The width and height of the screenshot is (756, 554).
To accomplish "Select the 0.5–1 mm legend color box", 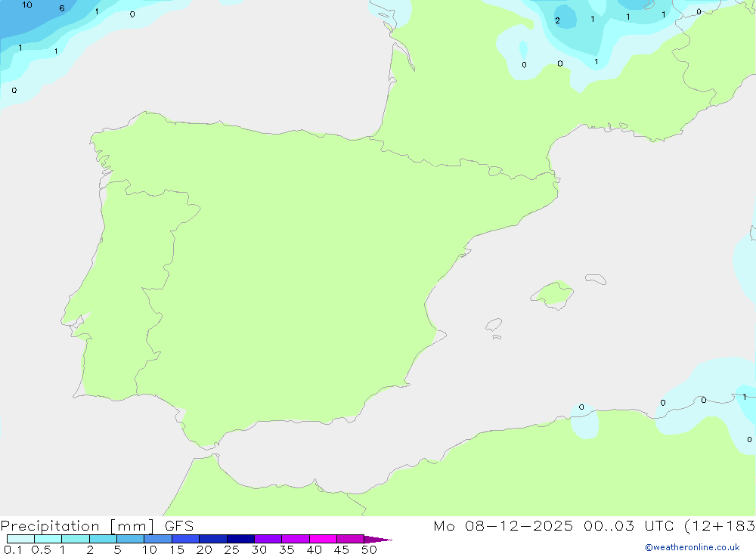I will coord(48,539).
